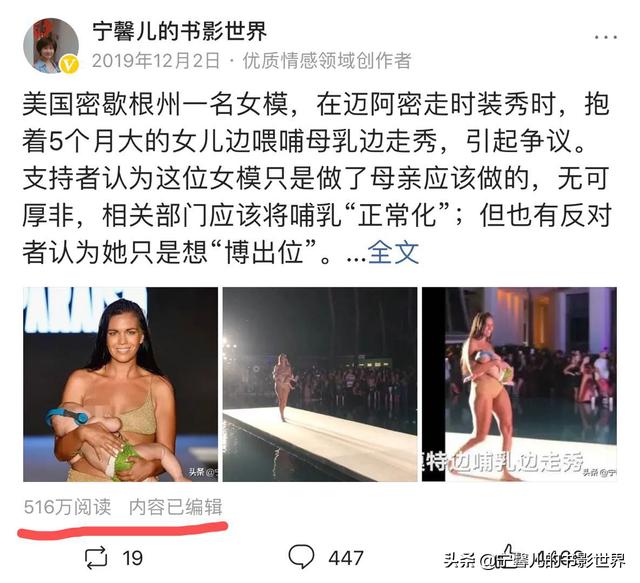Tap the post date 2019年12月2日
The height and width of the screenshot is (583, 640).
[x=156, y=61]
